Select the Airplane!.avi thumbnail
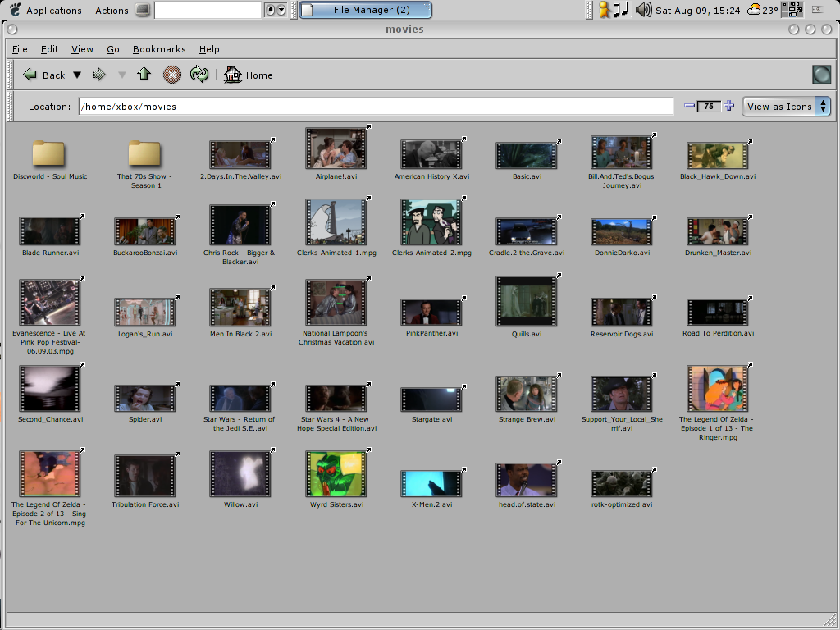Screen dimensions: 840x630 point(336,148)
